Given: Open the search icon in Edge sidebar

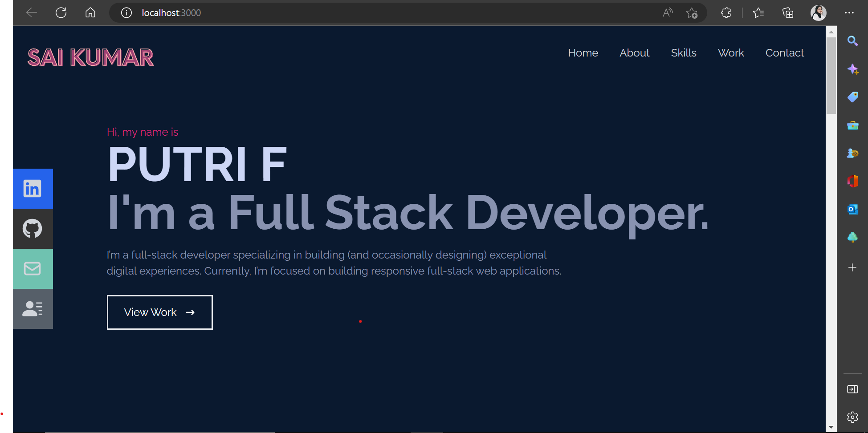Looking at the screenshot, I should (x=853, y=41).
